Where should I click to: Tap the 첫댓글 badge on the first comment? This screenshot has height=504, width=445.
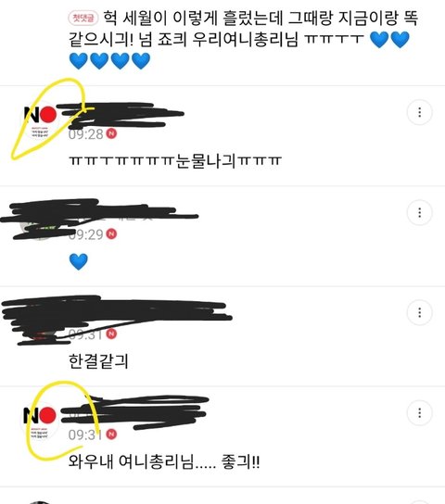83,18
